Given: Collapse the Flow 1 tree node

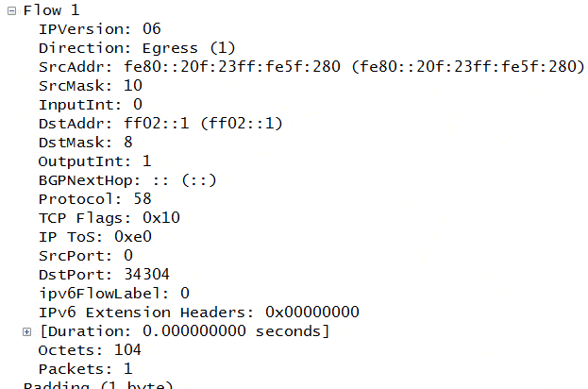Looking at the screenshot, I should pos(11,11).
